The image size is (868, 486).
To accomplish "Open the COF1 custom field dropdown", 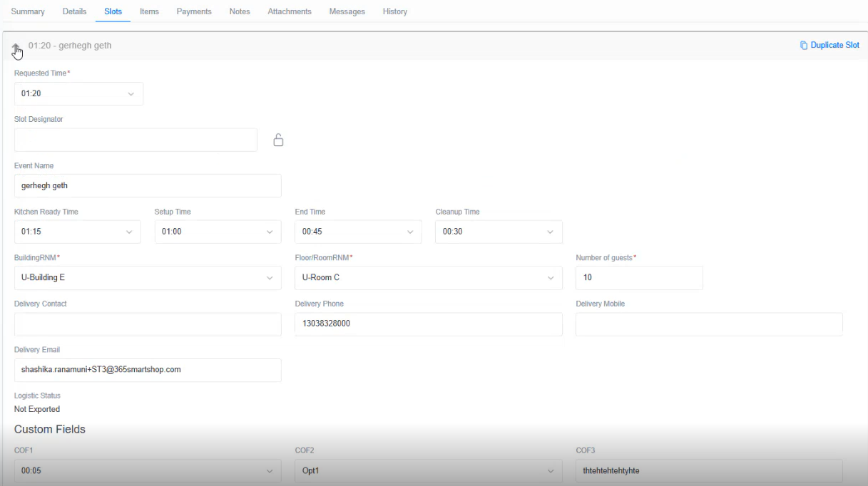I will (x=270, y=470).
